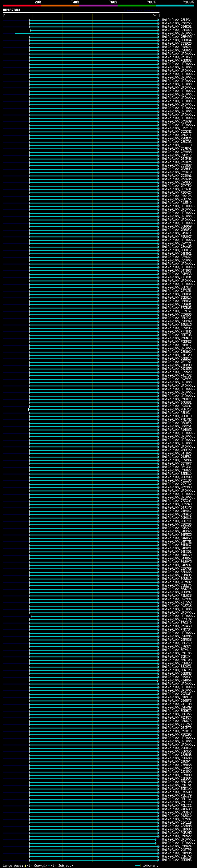Click the AU187384 query name
Screen dimensions: 197x868
pos(11,10)
